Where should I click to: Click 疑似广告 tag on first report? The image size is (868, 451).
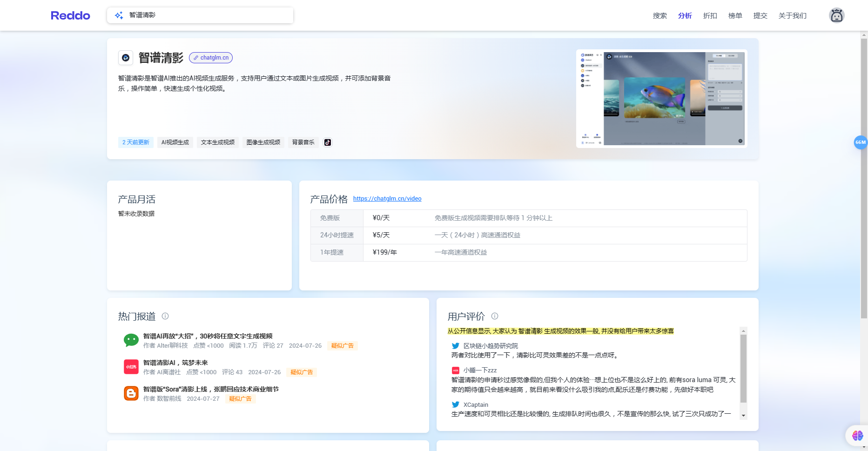pos(343,346)
